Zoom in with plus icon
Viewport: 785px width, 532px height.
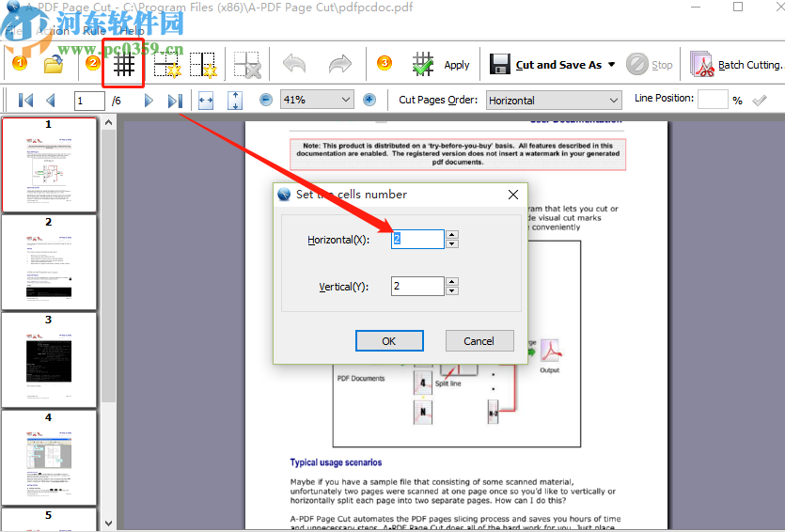click(369, 100)
